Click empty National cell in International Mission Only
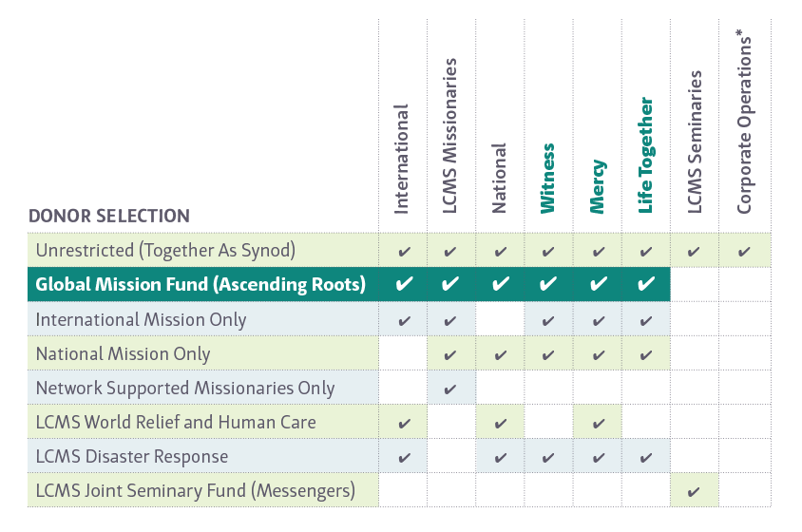 point(500,320)
